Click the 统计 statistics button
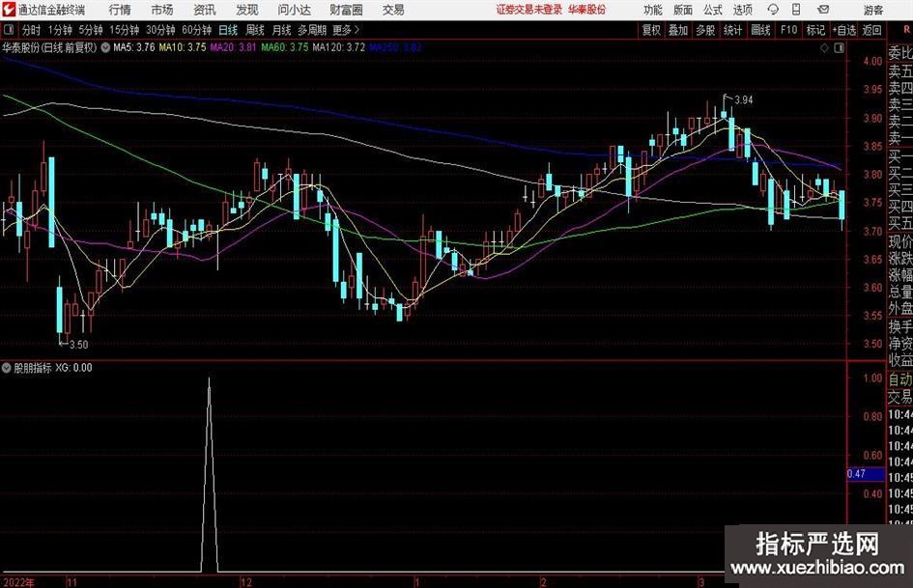This screenshot has width=913, height=588. point(732,30)
